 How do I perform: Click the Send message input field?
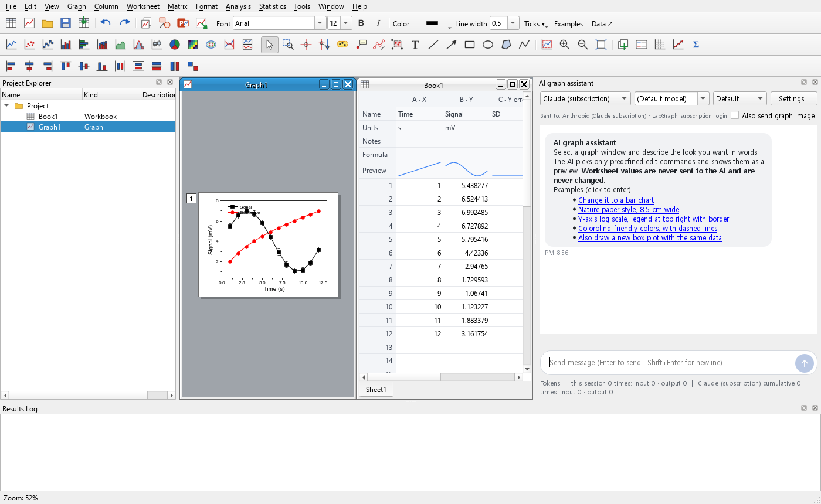tap(669, 363)
